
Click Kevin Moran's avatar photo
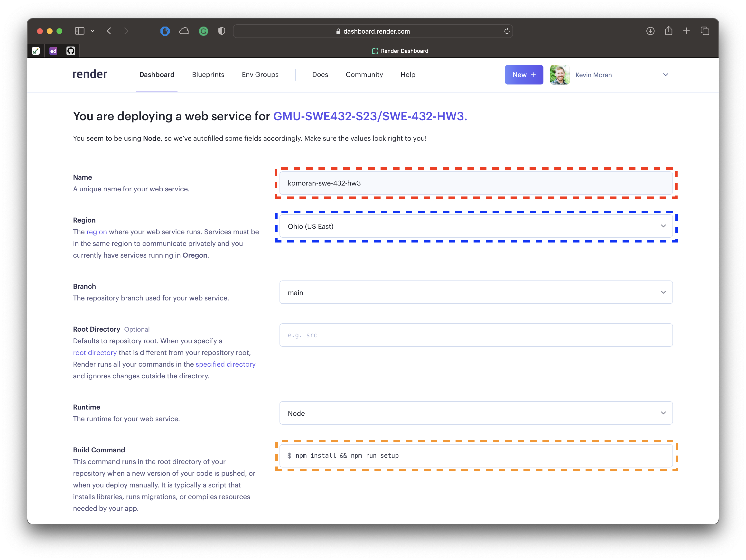point(560,75)
